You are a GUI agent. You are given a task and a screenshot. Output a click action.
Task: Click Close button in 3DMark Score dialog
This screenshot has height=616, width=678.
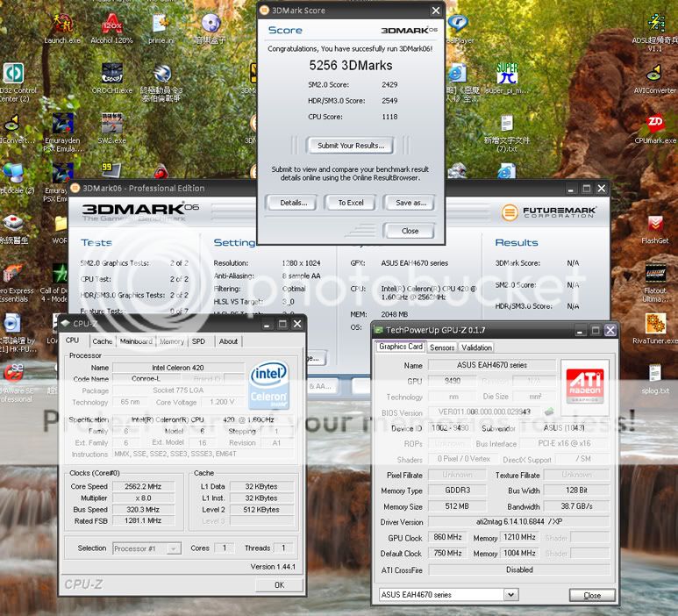click(x=410, y=231)
